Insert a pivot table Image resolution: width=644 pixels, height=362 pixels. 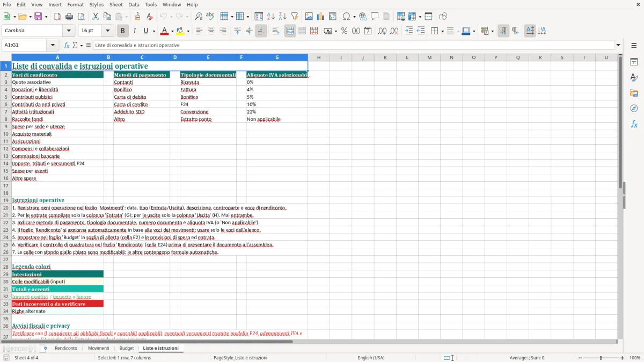(x=333, y=17)
